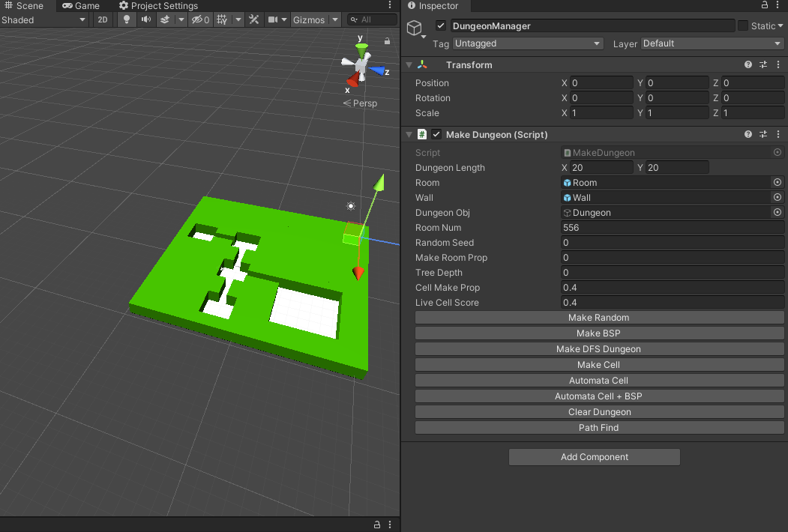
Task: Collapse the Transform component foldout
Action: click(x=409, y=64)
